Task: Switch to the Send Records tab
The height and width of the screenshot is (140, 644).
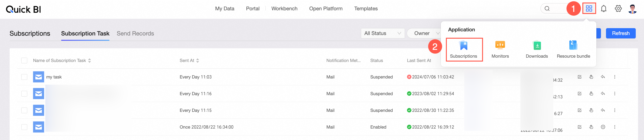Action: pyautogui.click(x=135, y=33)
